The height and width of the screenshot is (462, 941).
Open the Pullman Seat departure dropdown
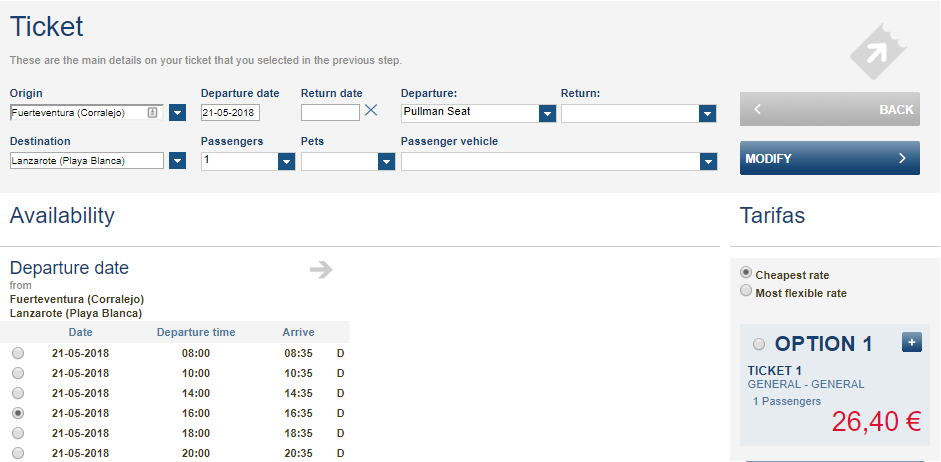point(547,114)
